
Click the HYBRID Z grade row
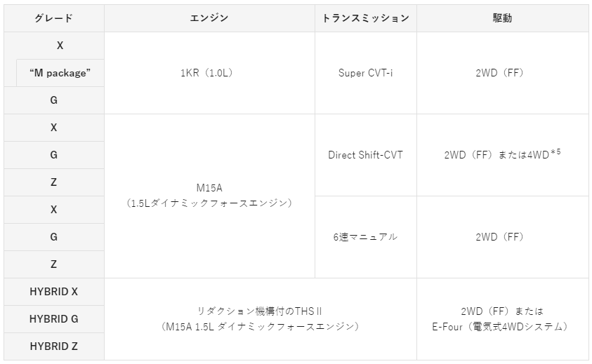pos(53,346)
